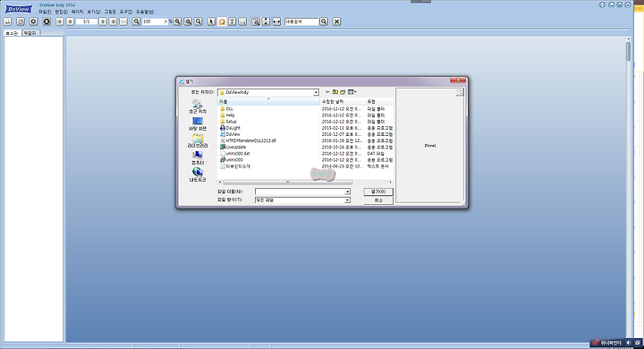Image resolution: width=644 pixels, height=349 pixels.
Task: Select the HTPDFRendererDLL1212.dll file
Action: pos(248,140)
